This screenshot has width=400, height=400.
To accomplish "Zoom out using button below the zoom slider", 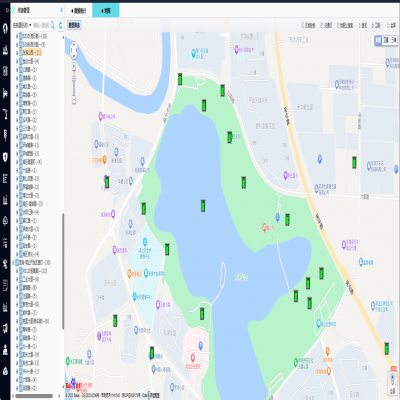I will (74, 99).
